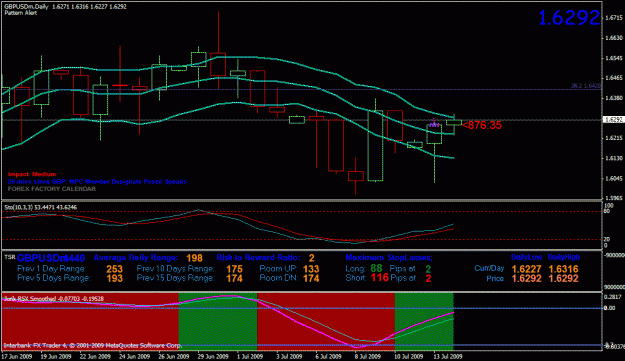Select the 'Pattern Alert' indicator label

click(x=21, y=13)
